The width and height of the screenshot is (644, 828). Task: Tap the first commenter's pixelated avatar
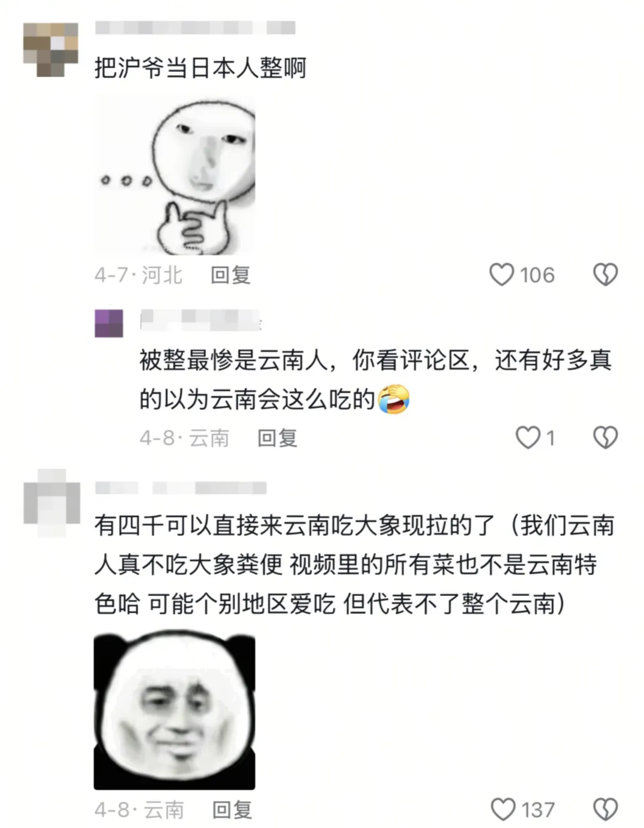(51, 50)
